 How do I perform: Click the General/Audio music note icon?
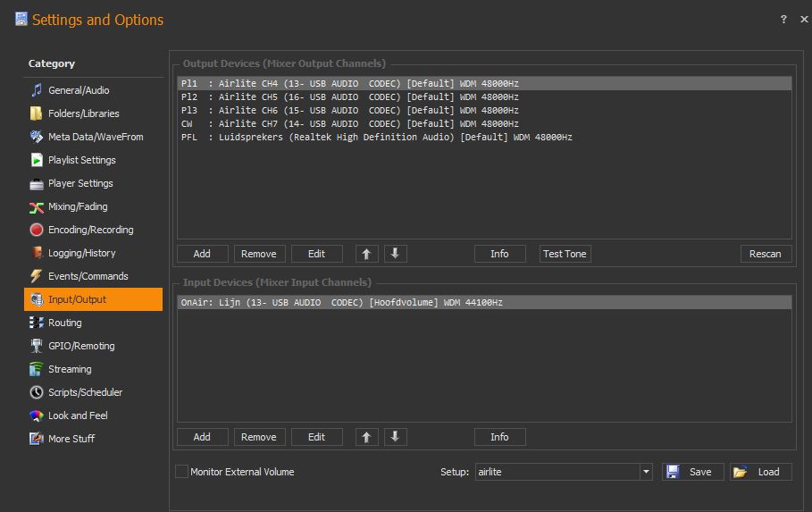point(37,90)
